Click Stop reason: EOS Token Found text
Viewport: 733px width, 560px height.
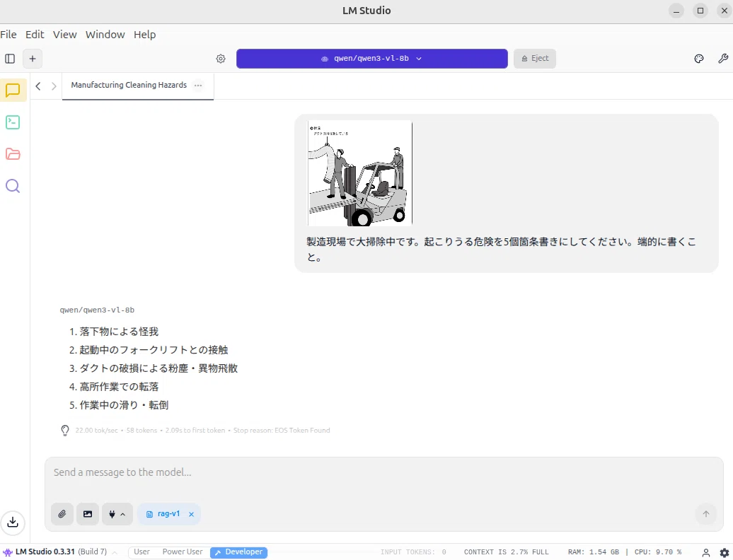[282, 430]
